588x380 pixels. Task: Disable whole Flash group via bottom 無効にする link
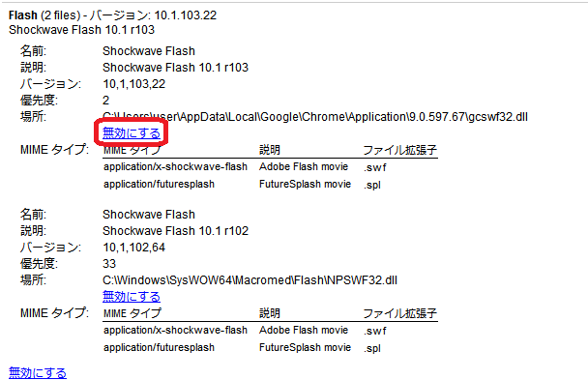pyautogui.click(x=38, y=372)
